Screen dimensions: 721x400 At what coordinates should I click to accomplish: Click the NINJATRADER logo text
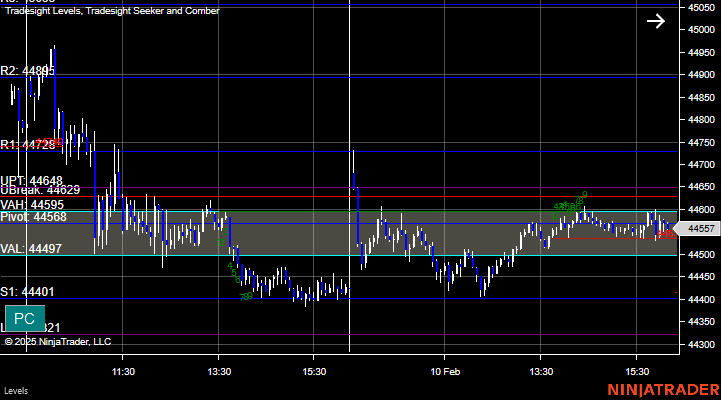pyautogui.click(x=664, y=390)
